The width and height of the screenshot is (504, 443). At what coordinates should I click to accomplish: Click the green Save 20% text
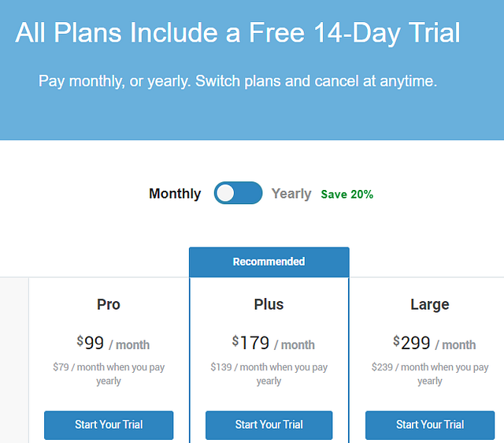tap(347, 194)
